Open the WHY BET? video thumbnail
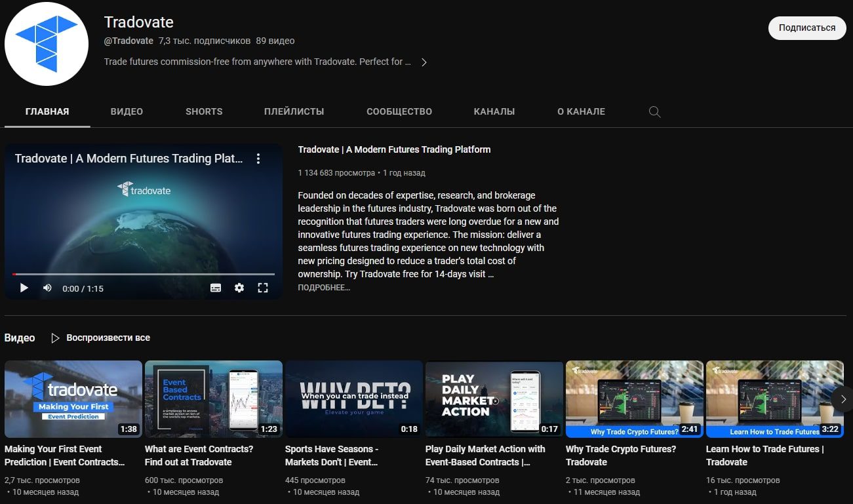This screenshot has width=853, height=504. coord(354,399)
